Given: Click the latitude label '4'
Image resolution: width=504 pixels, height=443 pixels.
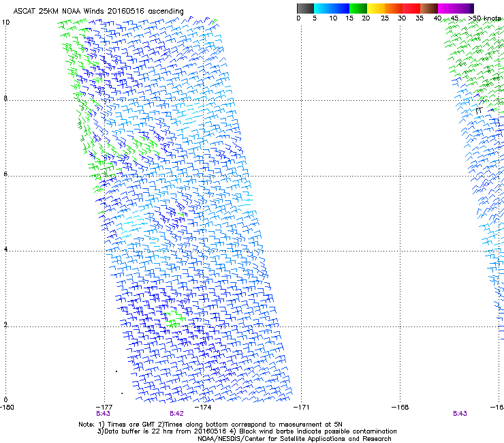Looking at the screenshot, I should point(5,249).
